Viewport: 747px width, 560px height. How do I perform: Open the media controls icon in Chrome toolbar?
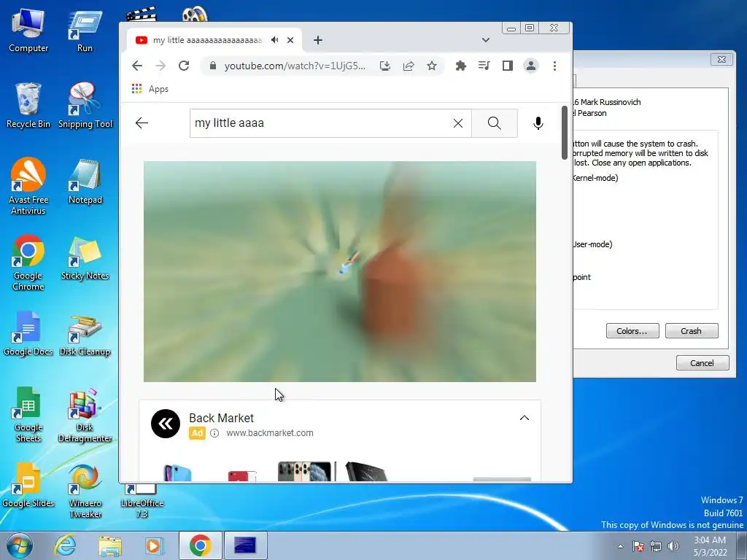click(484, 66)
